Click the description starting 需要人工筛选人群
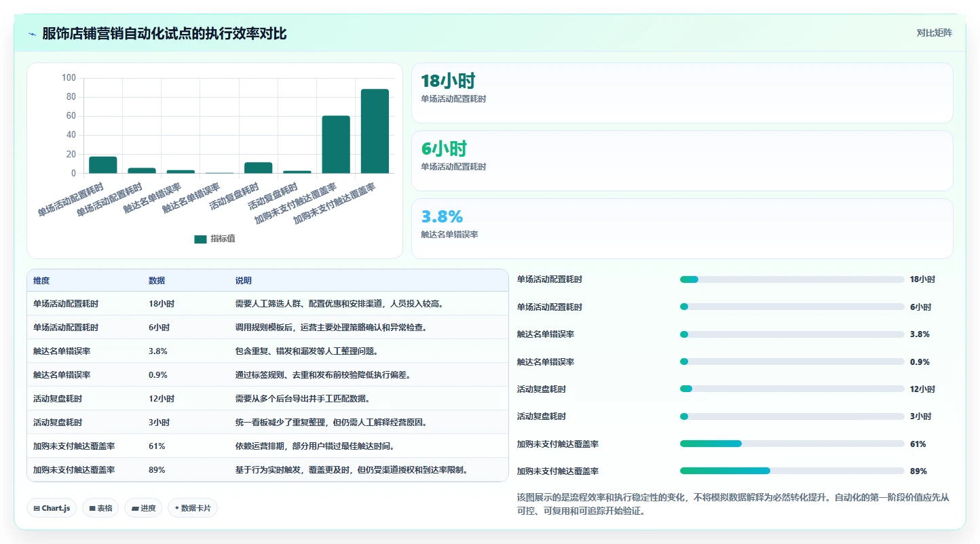The image size is (980, 544). (x=339, y=304)
